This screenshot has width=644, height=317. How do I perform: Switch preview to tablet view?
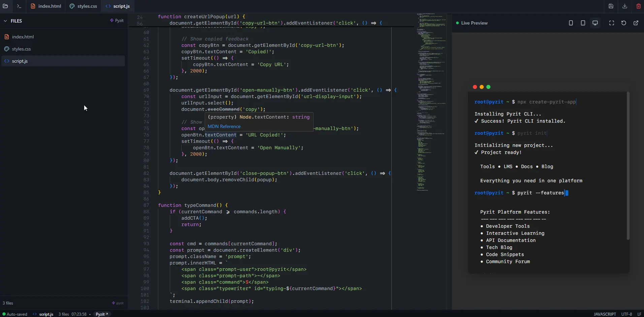[583, 23]
